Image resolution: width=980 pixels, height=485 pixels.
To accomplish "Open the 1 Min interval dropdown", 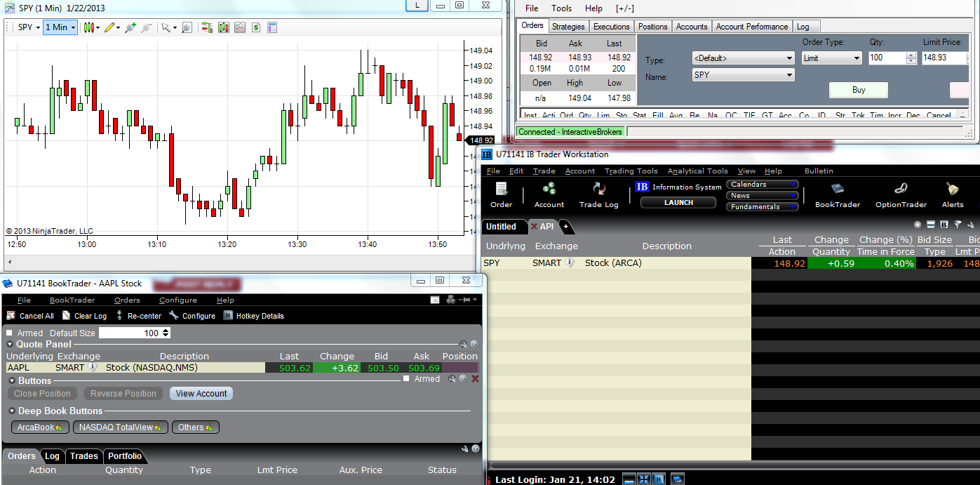I will click(x=60, y=27).
